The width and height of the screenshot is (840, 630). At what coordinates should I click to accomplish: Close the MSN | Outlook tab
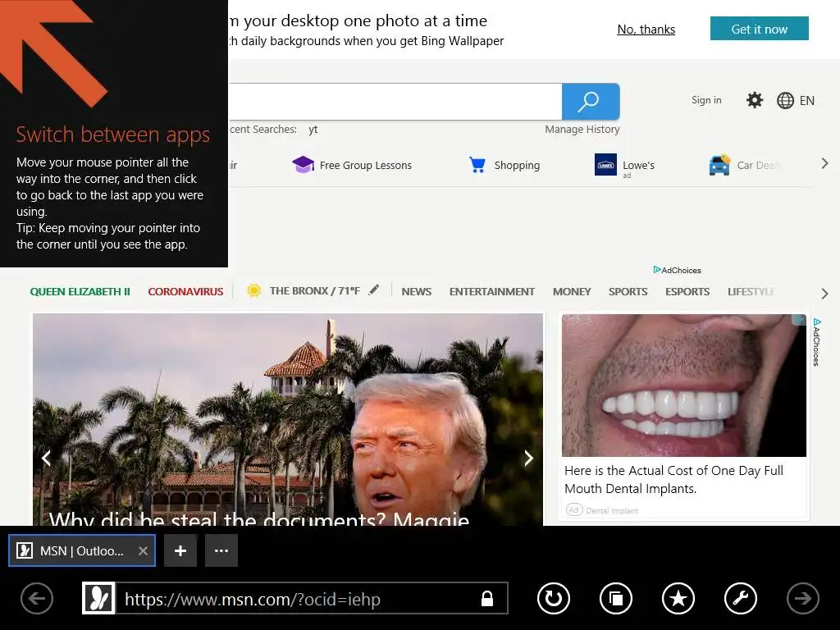(143, 550)
